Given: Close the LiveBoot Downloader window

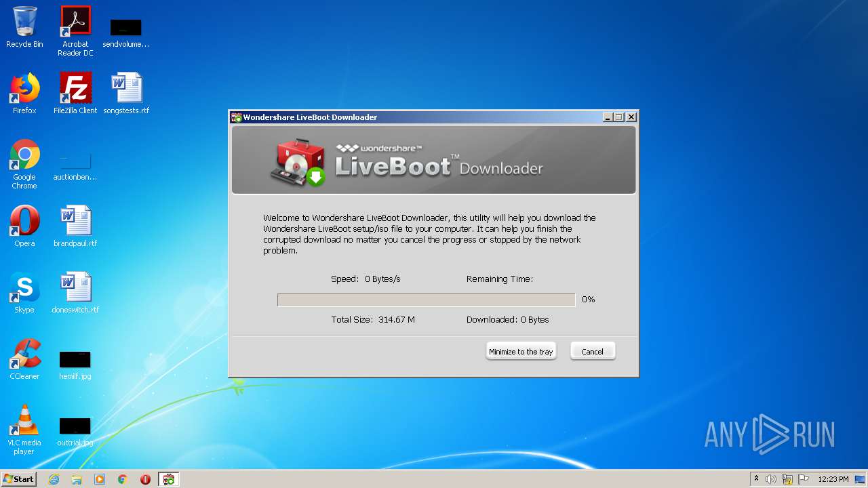Looking at the screenshot, I should point(631,117).
